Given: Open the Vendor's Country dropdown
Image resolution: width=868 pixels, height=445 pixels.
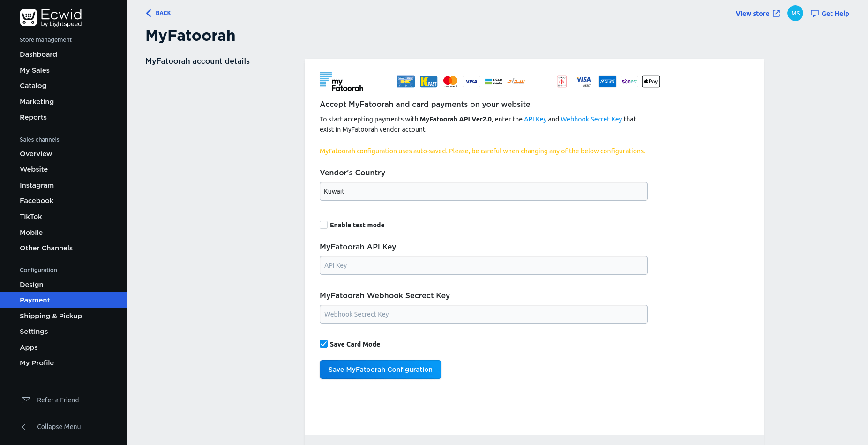Looking at the screenshot, I should 484,191.
